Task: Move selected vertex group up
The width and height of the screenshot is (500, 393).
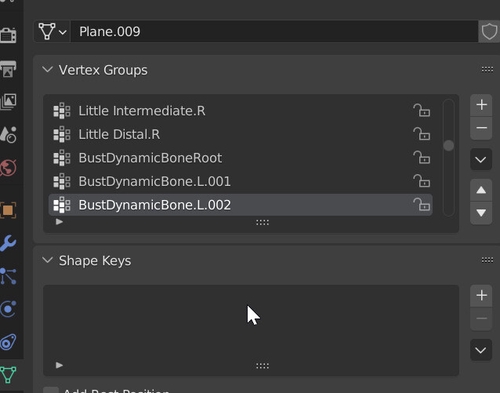Action: pyautogui.click(x=481, y=190)
